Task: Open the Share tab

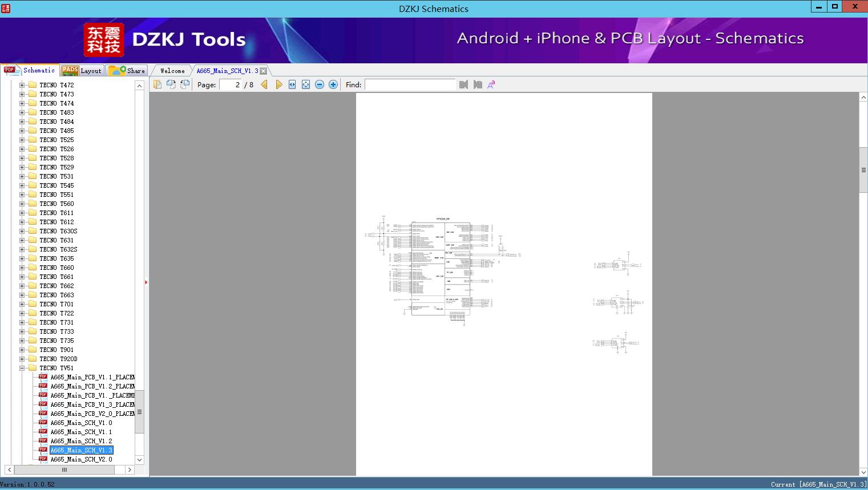Action: (x=128, y=71)
